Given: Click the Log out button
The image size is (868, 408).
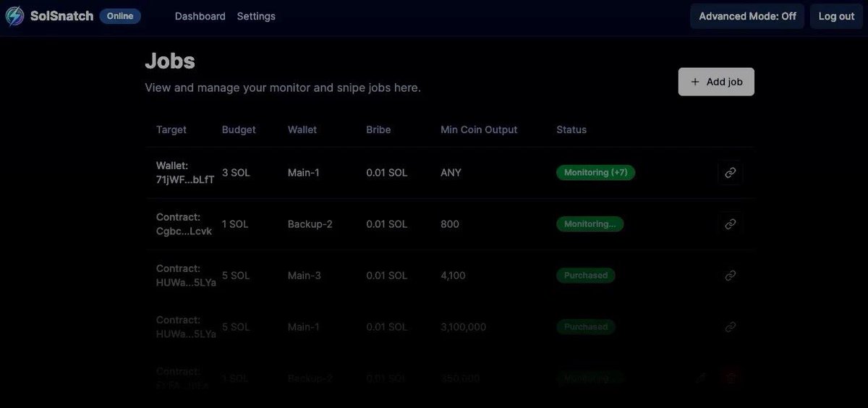Looking at the screenshot, I should (x=836, y=16).
